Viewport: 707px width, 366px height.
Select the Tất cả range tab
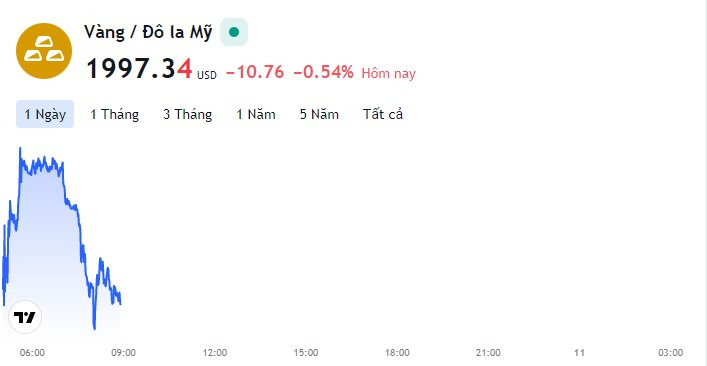pos(383,114)
